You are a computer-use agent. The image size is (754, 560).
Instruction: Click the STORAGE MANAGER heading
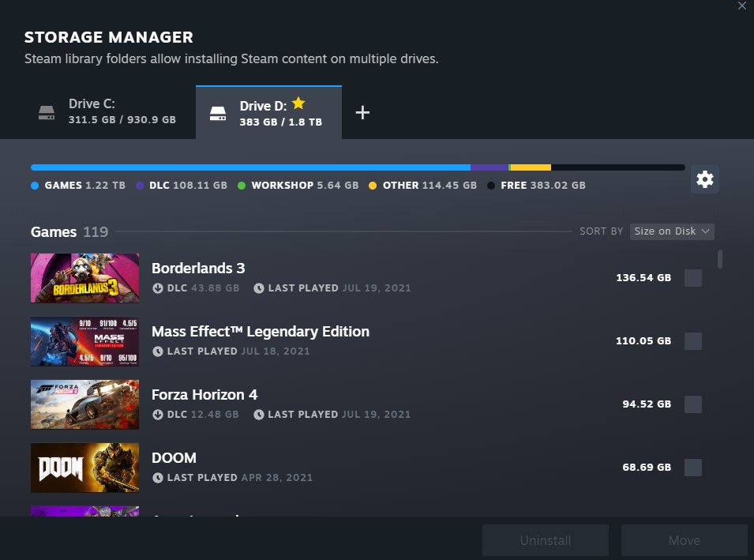[109, 37]
